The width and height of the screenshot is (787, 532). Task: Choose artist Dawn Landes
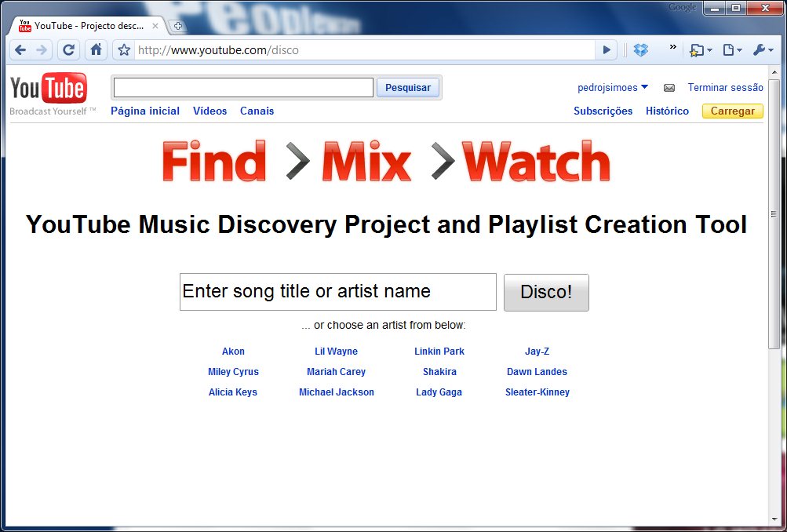[x=537, y=372]
